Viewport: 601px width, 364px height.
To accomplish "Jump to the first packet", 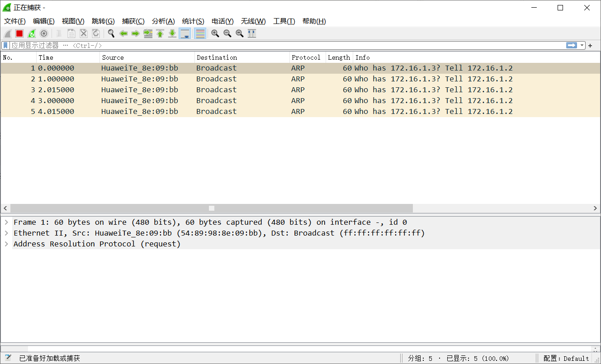I will (x=160, y=33).
